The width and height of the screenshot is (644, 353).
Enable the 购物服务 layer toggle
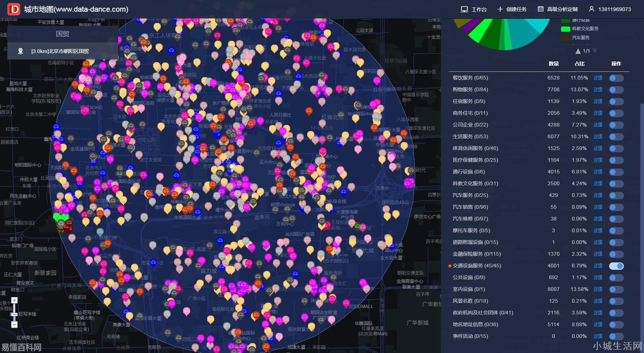click(616, 90)
